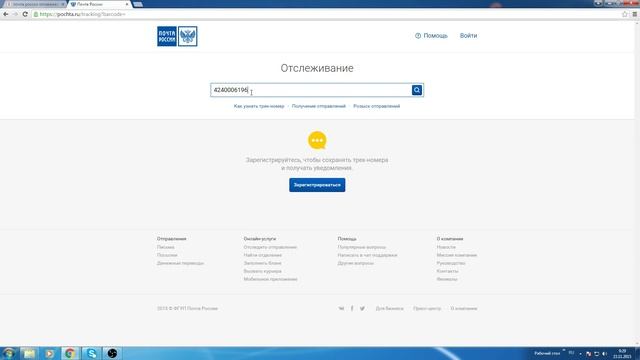The width and height of the screenshot is (640, 360).
Task: Click Войти to sign in
Action: point(468,36)
